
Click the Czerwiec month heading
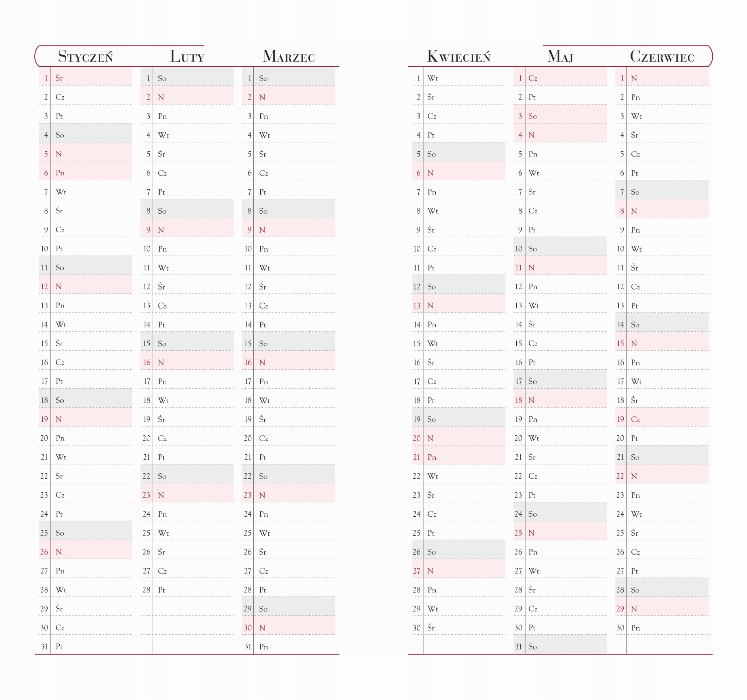click(x=662, y=56)
